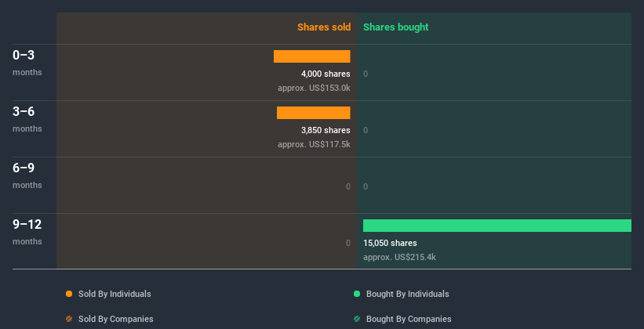The width and height of the screenshot is (644, 329).
Task: Click the 4,000 shares value
Action: click(x=326, y=74)
